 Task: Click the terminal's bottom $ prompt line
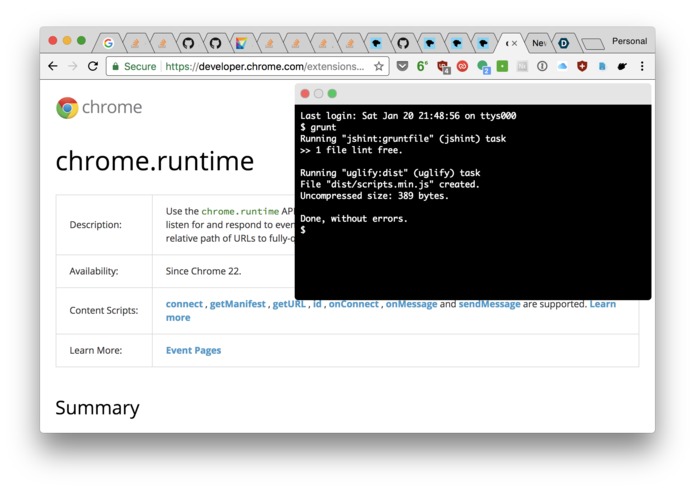click(303, 230)
